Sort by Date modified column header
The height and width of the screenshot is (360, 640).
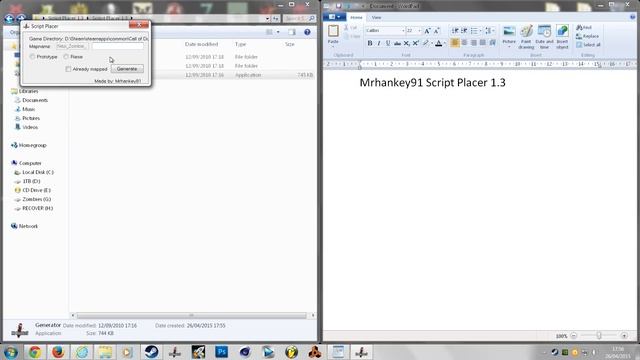tap(201, 44)
